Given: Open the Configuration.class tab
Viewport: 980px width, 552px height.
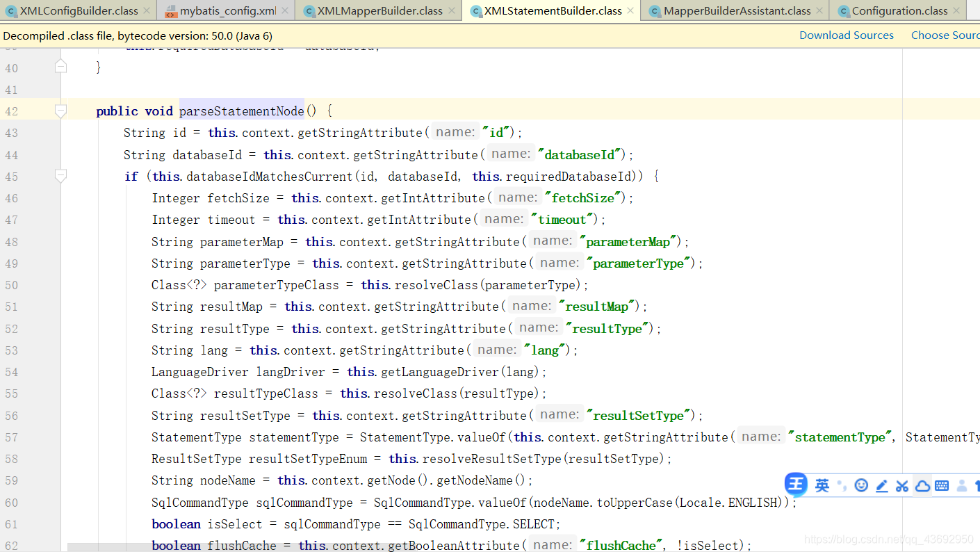Looking at the screenshot, I should (x=898, y=10).
